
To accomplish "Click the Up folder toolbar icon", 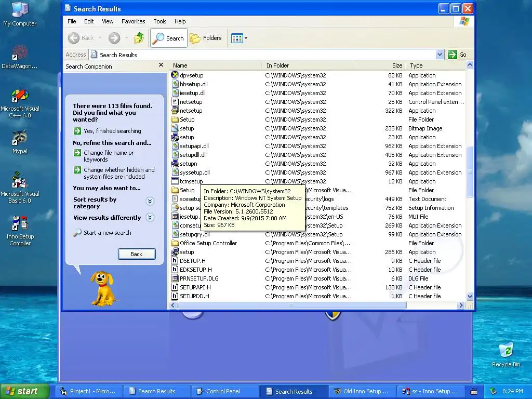I will 139,38.
